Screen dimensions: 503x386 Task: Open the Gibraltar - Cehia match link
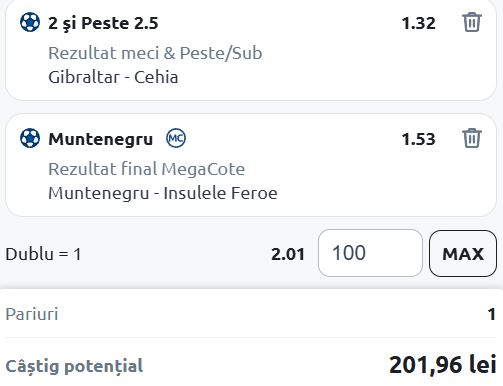(113, 77)
